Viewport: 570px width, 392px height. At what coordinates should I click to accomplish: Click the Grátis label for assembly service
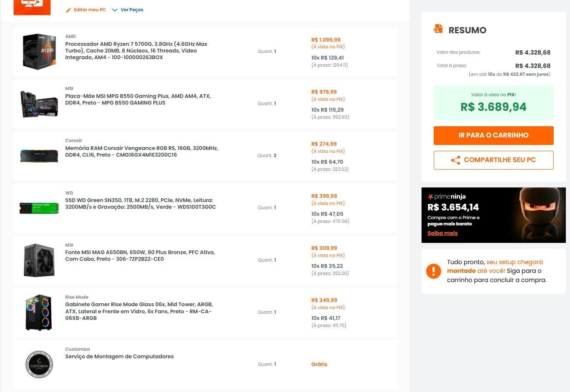(x=319, y=365)
